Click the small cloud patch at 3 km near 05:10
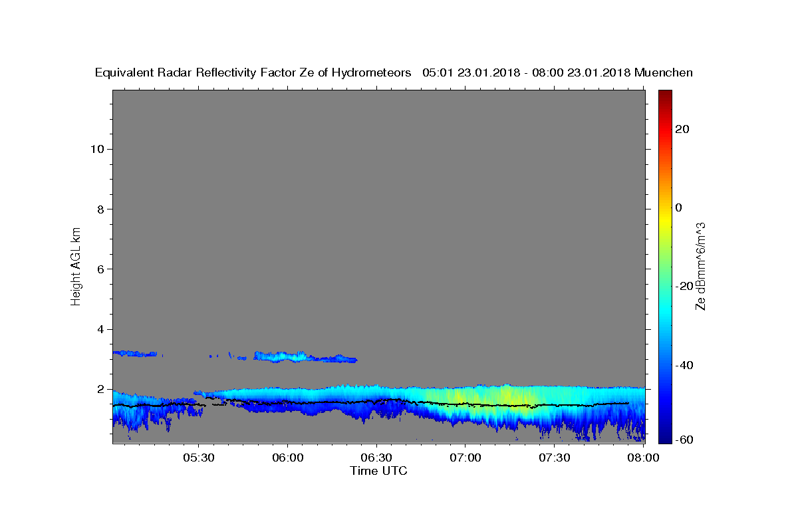The width and height of the screenshot is (798, 532). coord(136,353)
